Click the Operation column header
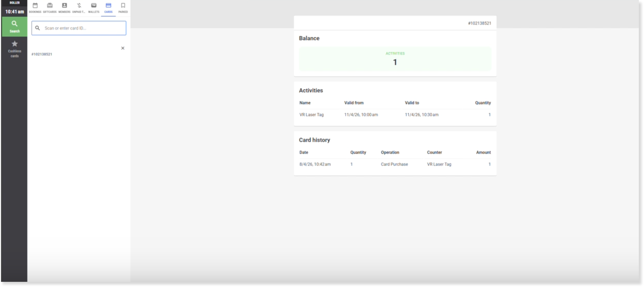The image size is (644, 287). pyautogui.click(x=390, y=152)
